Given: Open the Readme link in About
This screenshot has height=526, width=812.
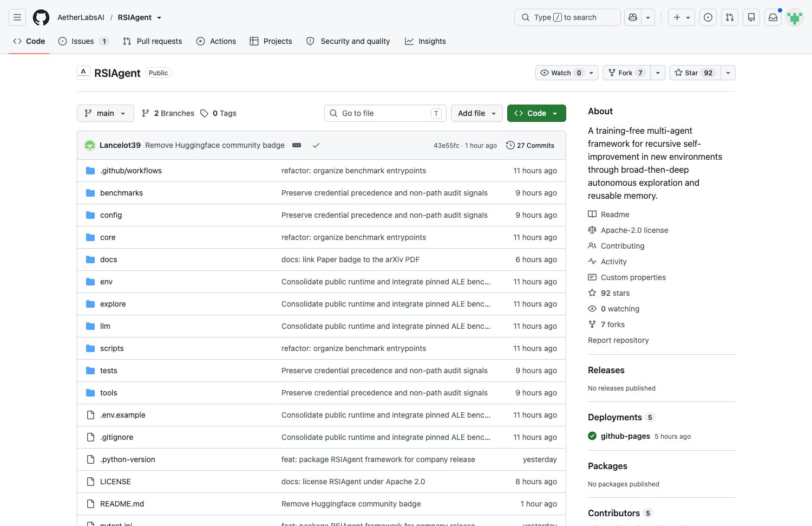Looking at the screenshot, I should pos(615,215).
